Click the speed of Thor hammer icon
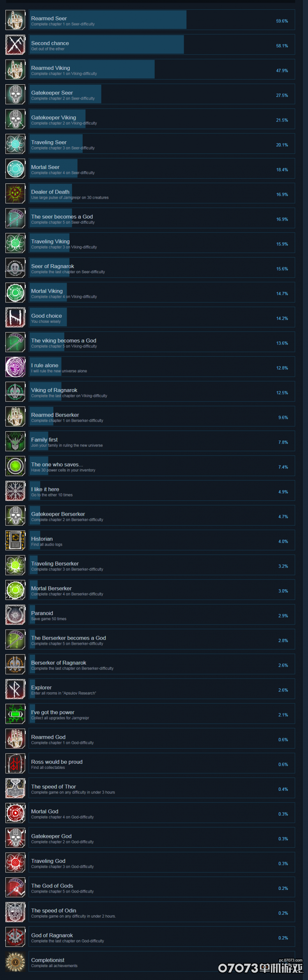 click(16, 788)
